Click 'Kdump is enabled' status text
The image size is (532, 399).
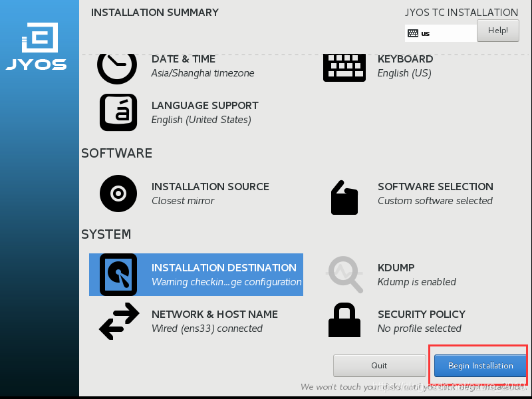417,282
